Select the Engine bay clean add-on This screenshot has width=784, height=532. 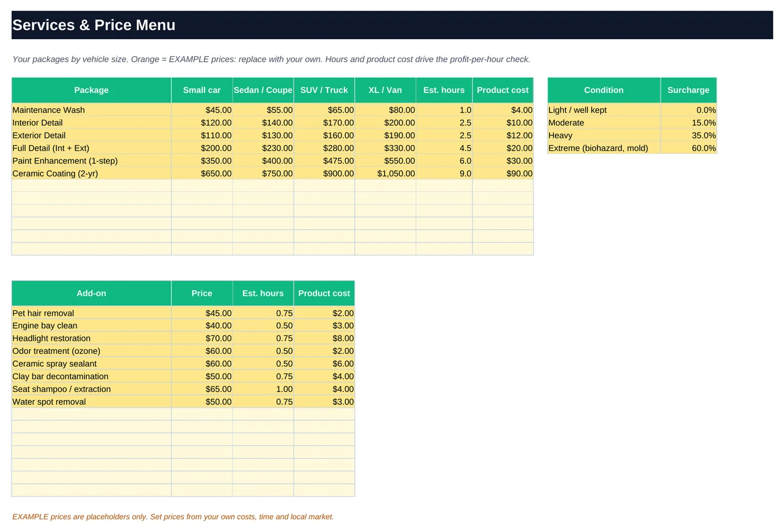click(x=91, y=325)
